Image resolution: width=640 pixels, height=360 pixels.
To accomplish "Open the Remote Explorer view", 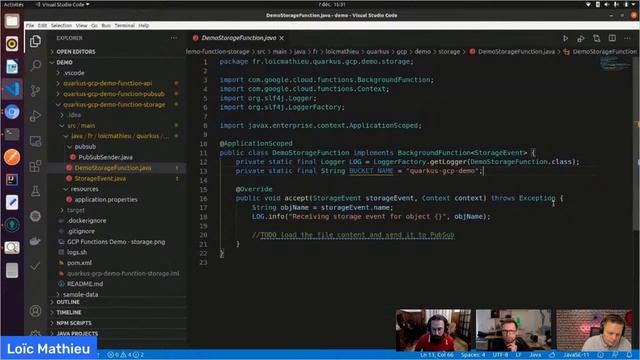I will tap(36, 141).
